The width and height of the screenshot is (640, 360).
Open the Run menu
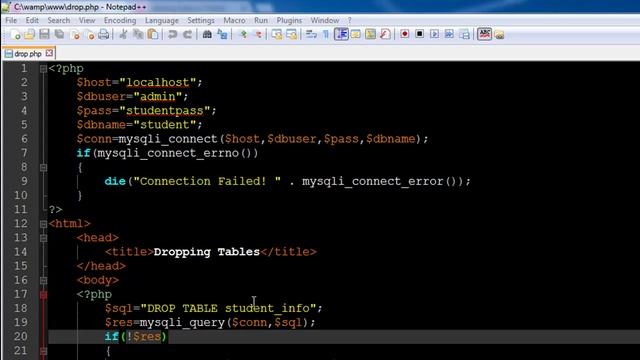pyautogui.click(x=261, y=20)
